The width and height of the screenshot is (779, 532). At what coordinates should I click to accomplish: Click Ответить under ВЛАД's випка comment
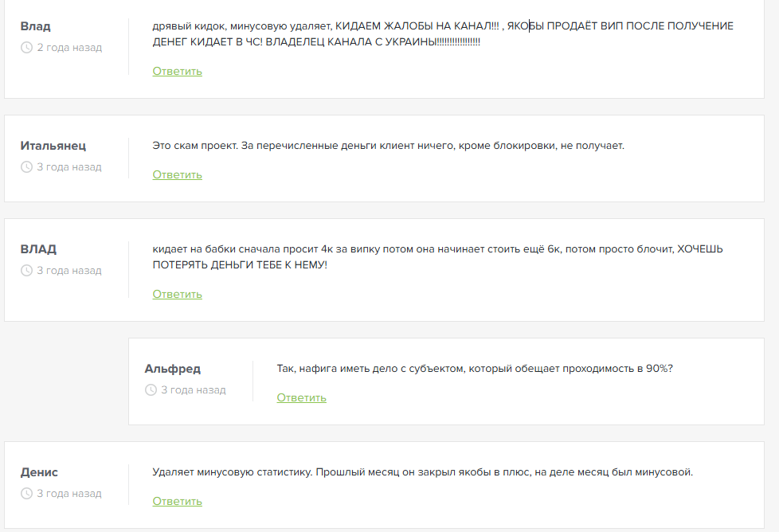(178, 294)
